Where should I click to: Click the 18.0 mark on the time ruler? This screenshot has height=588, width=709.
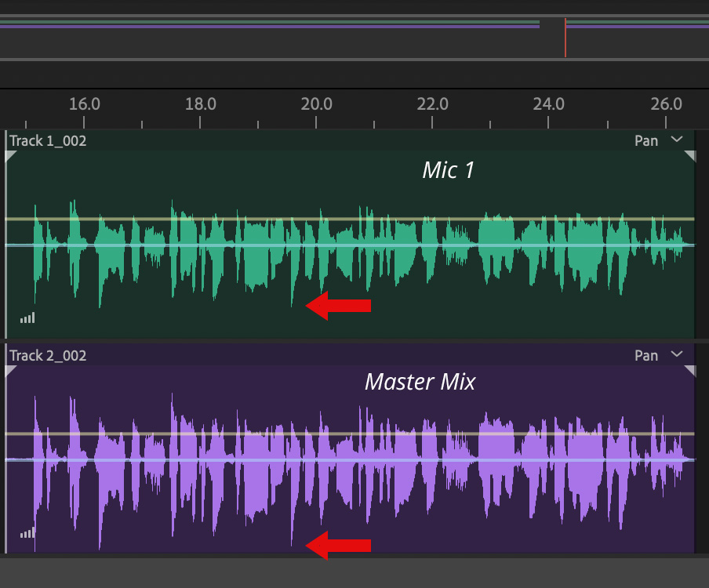(200, 104)
